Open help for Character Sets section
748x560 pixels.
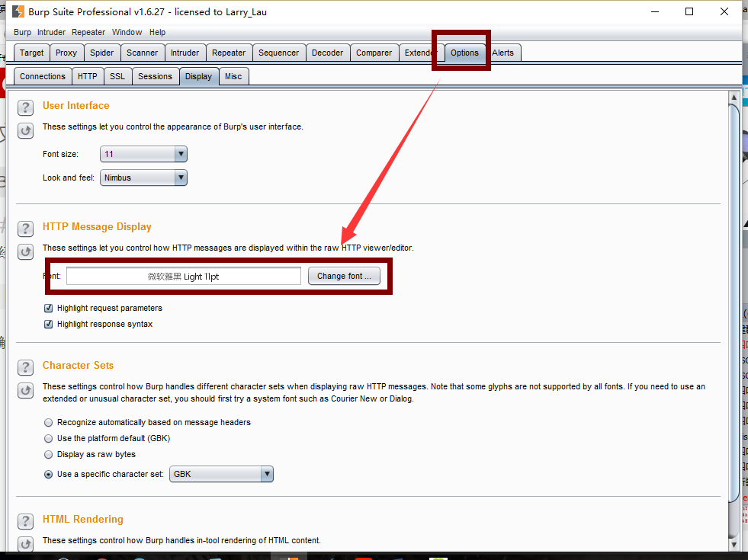click(x=25, y=367)
